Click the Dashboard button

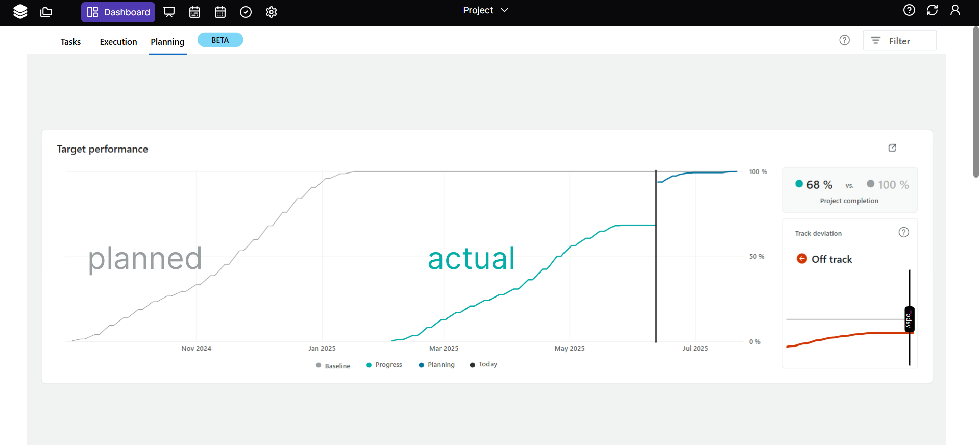[118, 12]
